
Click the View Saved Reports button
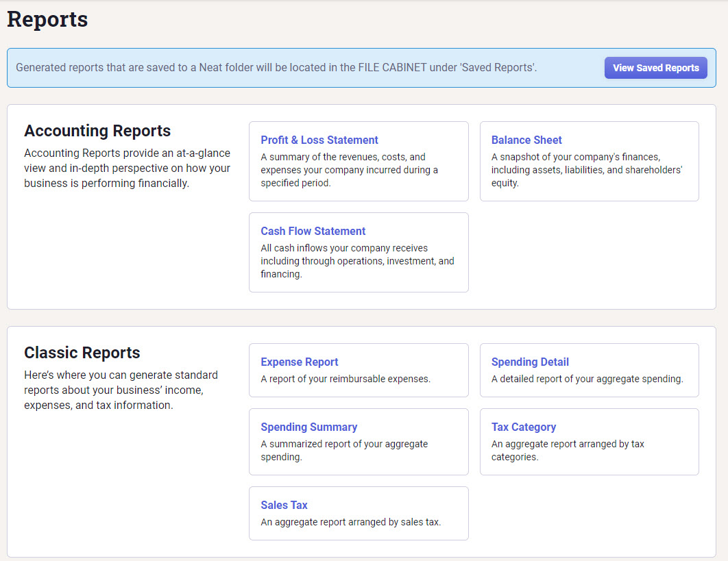655,68
